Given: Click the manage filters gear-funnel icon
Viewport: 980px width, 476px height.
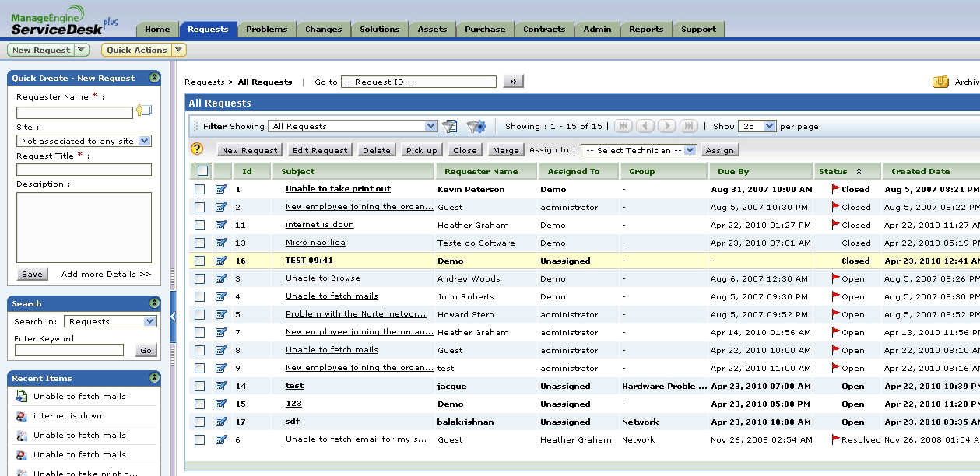Looking at the screenshot, I should click(476, 126).
